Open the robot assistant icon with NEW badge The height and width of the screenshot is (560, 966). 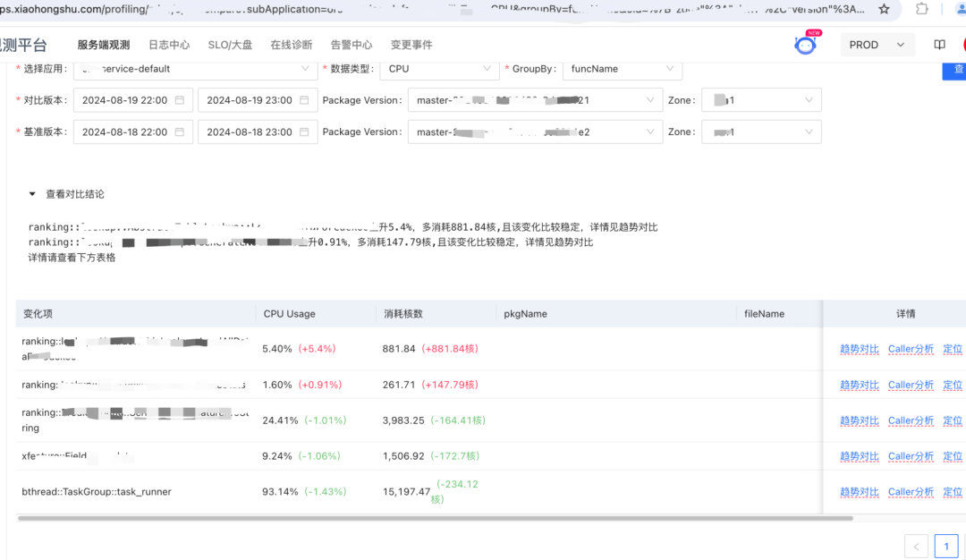tap(805, 45)
